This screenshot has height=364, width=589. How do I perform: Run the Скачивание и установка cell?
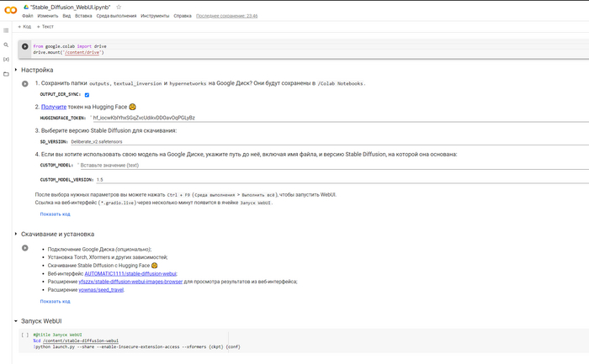(x=24, y=248)
